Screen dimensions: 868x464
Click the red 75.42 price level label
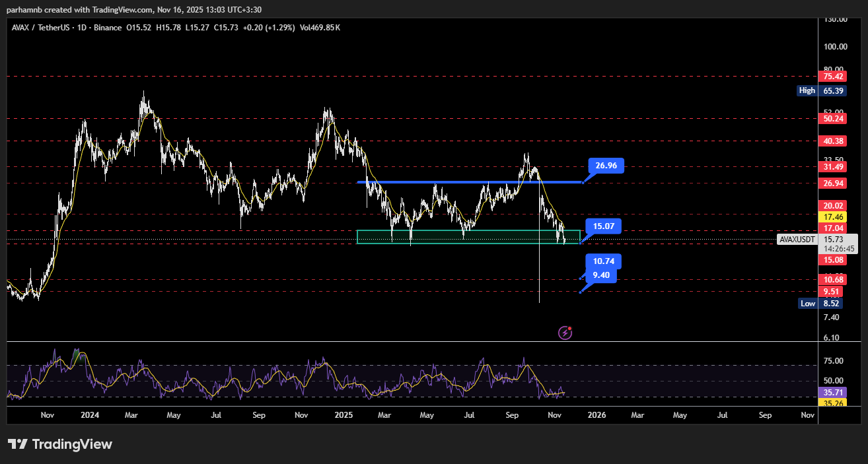coord(831,76)
